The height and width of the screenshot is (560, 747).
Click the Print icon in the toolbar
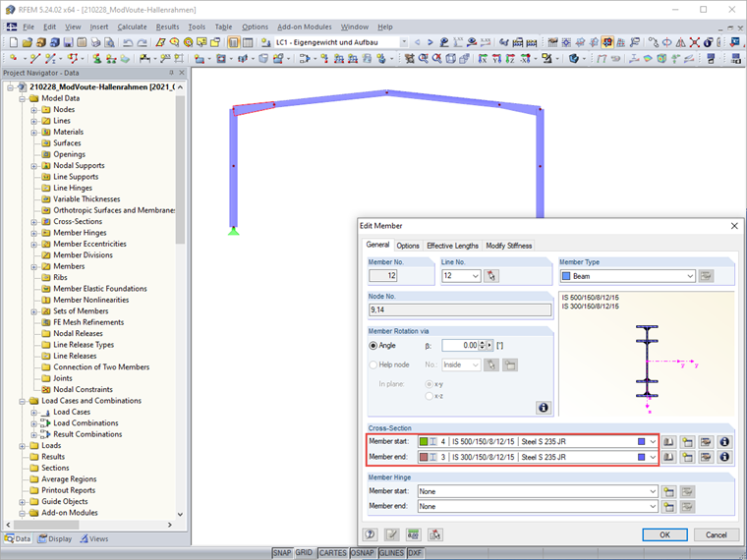pos(95,42)
